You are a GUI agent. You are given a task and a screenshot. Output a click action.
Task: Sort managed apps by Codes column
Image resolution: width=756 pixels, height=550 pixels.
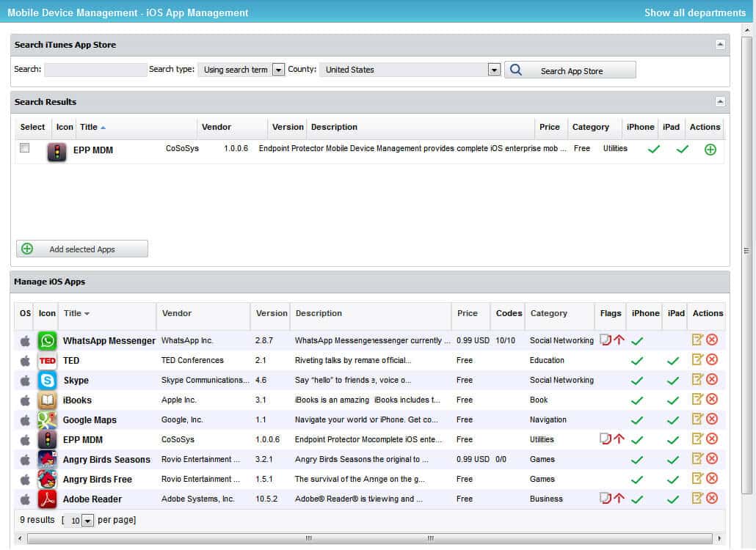(509, 313)
